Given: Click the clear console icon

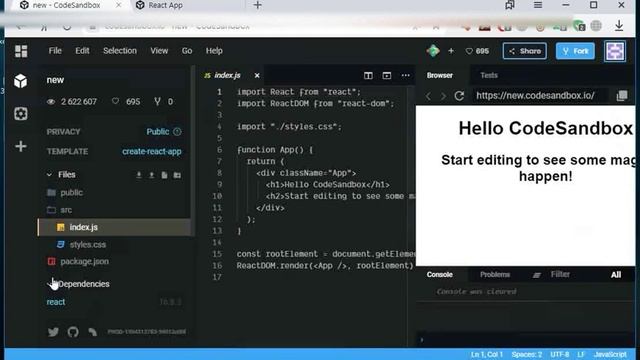Looking at the screenshot, I should [537, 275].
